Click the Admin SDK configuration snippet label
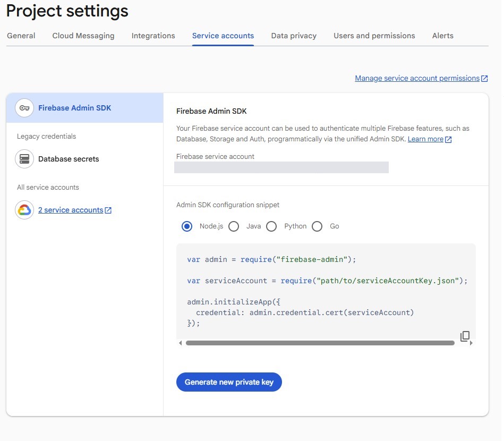Viewport: 504px width, 441px height. pos(228,205)
